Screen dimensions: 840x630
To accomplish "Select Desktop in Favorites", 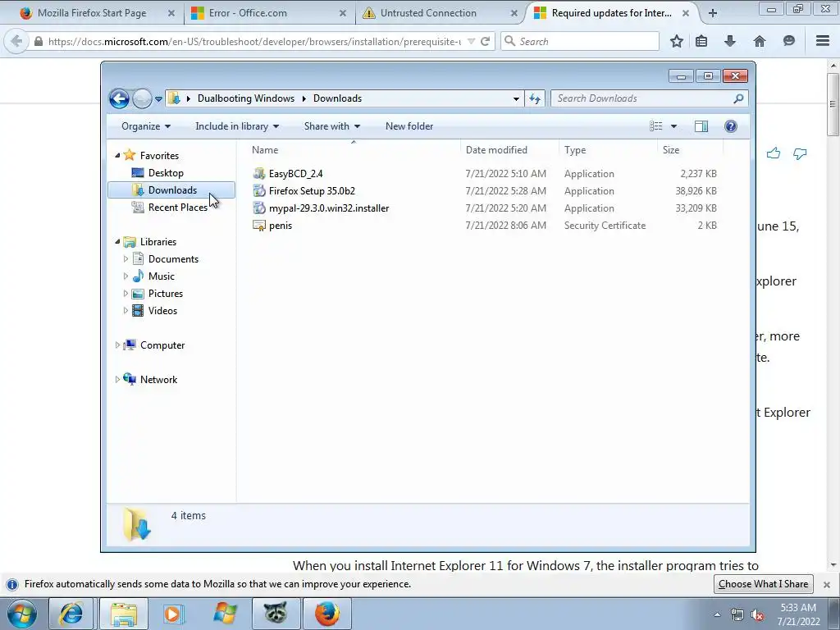I will (x=166, y=173).
